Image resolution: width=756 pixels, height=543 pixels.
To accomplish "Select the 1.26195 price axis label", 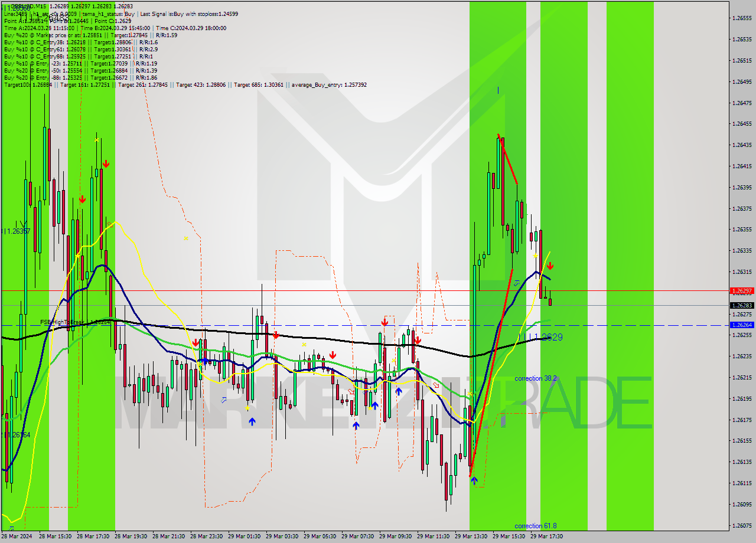I will click(x=742, y=399).
